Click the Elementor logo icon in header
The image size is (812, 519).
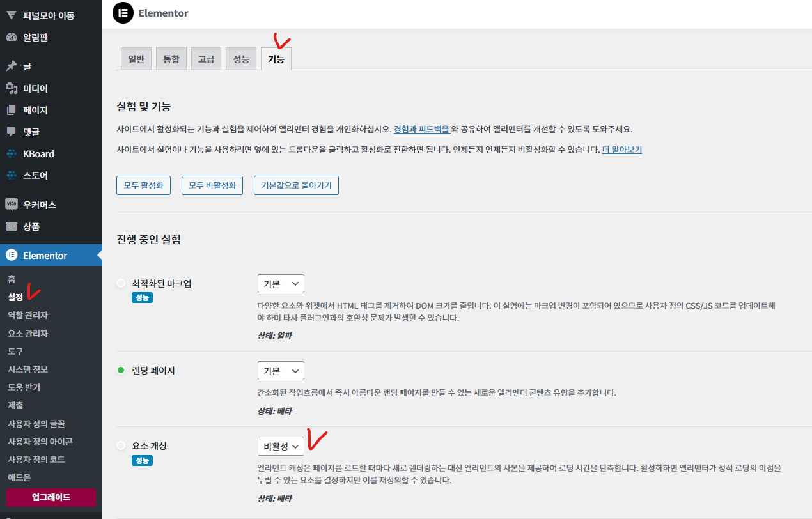coord(123,13)
